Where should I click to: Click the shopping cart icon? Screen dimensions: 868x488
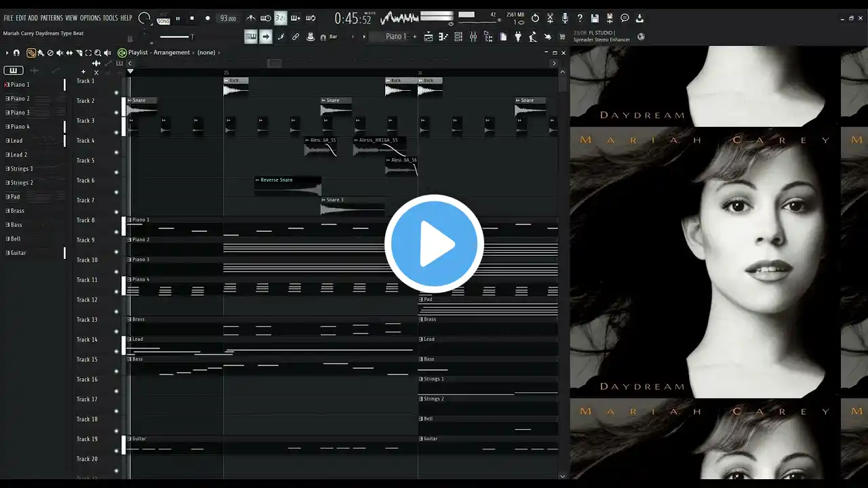pos(562,37)
